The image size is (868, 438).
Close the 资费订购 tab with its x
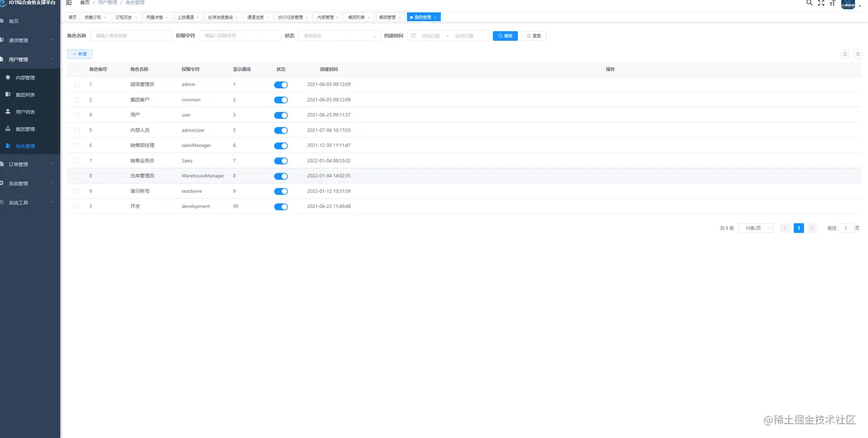pos(104,17)
